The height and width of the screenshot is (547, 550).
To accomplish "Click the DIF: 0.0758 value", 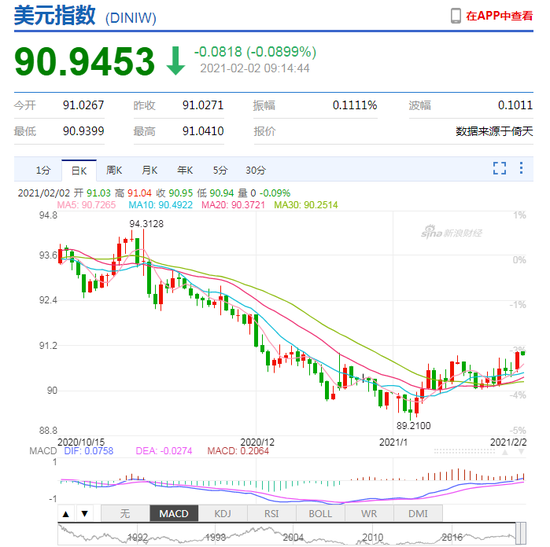I will [89, 451].
